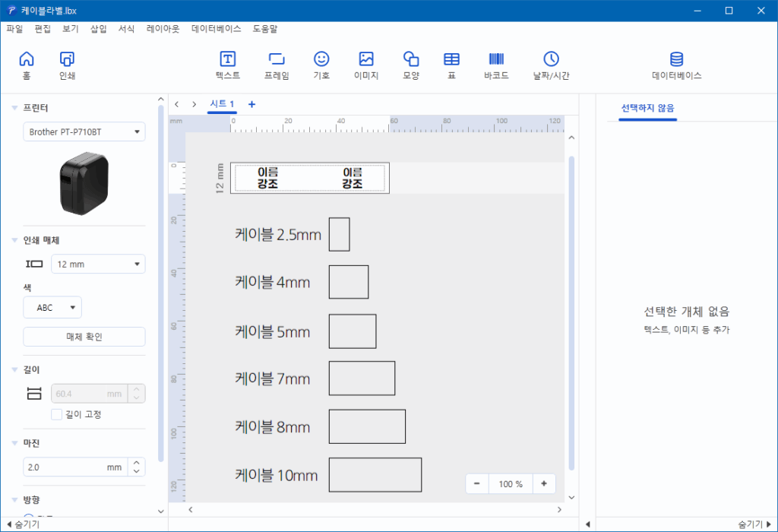778x532 pixels.
Task: Open the Symbol (기호) picker
Action: tap(321, 60)
